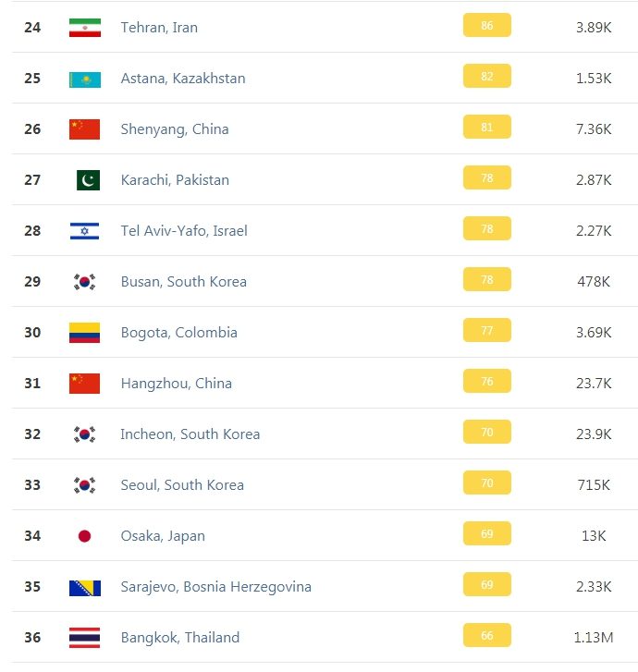The image size is (638, 672).
Task: Click the 1.13M followers value
Action: (x=594, y=637)
